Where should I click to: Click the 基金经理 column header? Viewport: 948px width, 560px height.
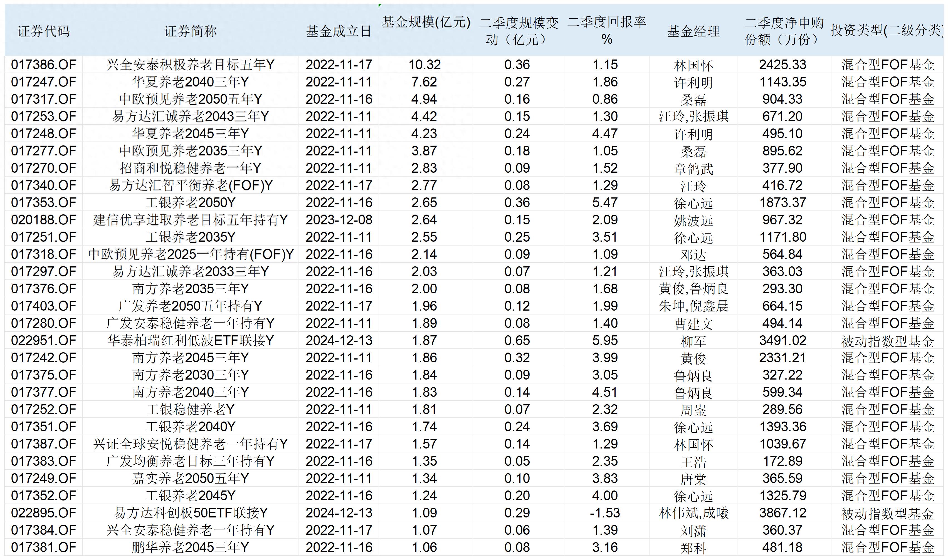(x=693, y=31)
